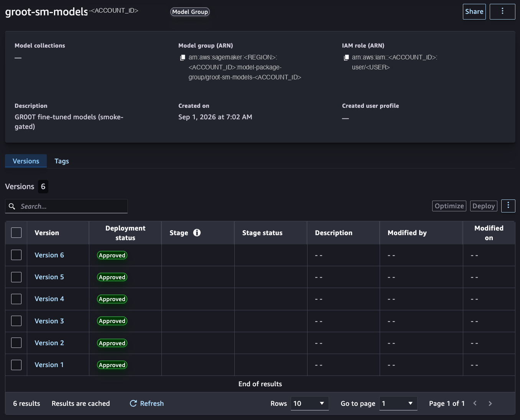
Task: Click the Approved badge for Version 3
Action: 112,321
